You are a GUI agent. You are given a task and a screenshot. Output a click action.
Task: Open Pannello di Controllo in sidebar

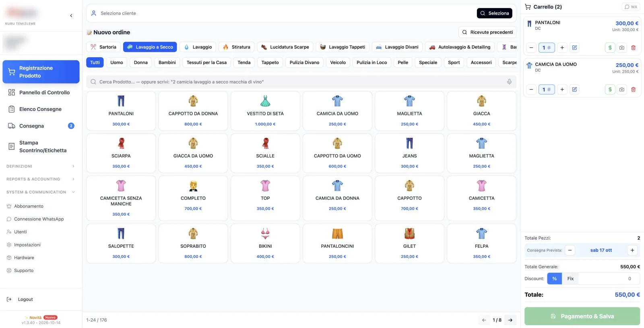pos(41,92)
